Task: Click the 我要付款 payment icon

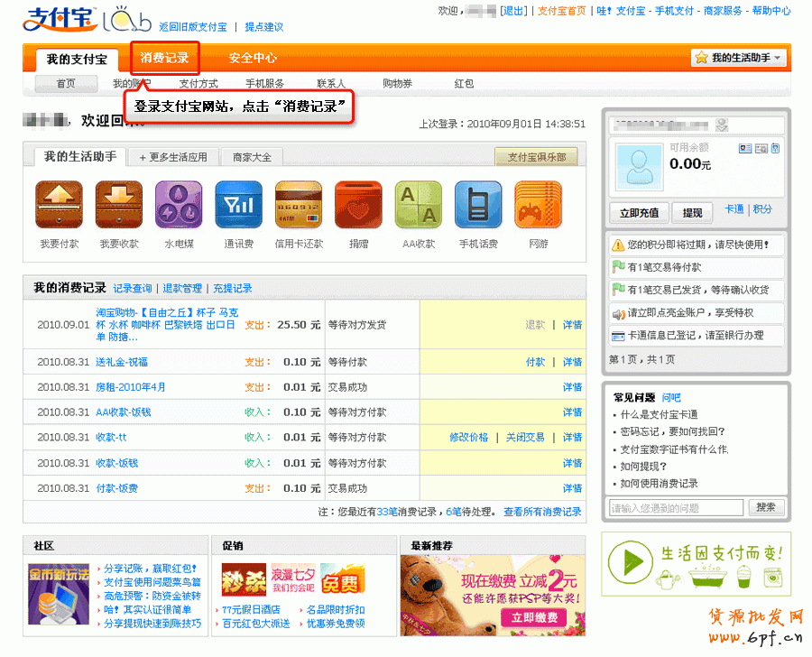Action: 59,205
